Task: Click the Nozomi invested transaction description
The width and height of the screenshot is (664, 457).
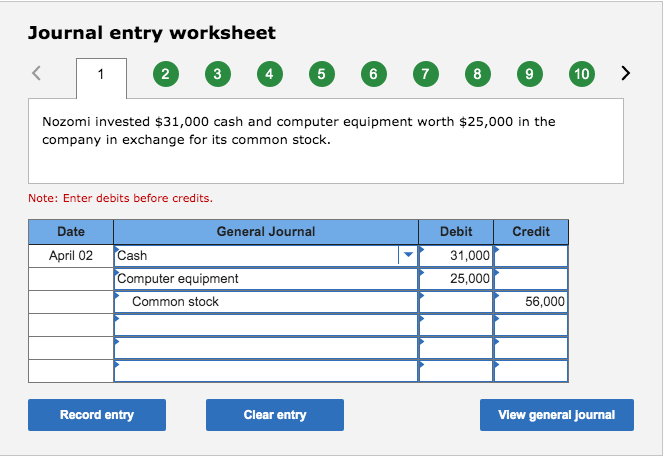Action: pyautogui.click(x=299, y=130)
